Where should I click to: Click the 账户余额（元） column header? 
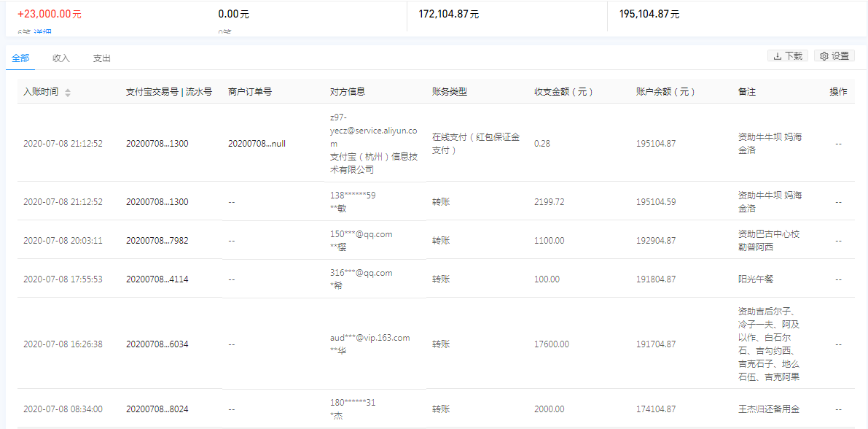(665, 92)
